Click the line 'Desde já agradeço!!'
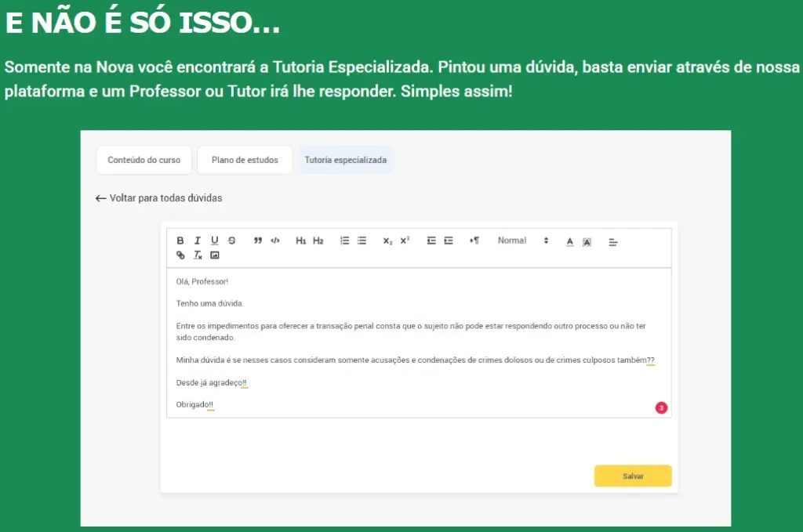Screen dimensions: 803x532 point(212,382)
